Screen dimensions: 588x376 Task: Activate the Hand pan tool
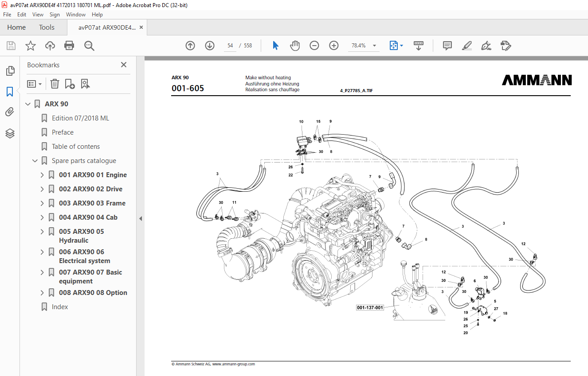[295, 46]
